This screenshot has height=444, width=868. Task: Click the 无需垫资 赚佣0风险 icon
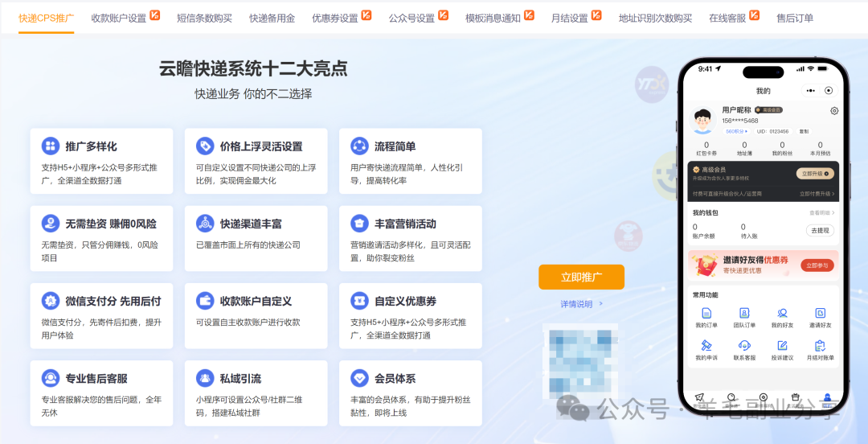pos(51,224)
